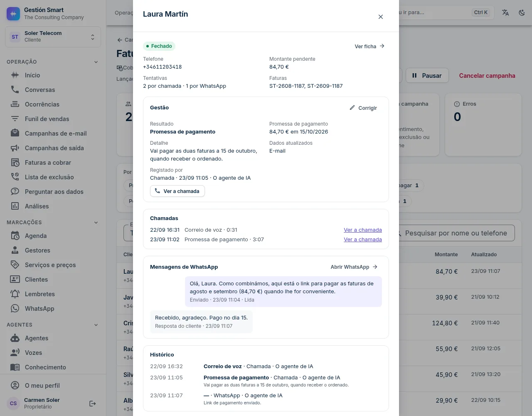Click the Ver a chamada button with phone icon
The image size is (532, 416).
[177, 191]
